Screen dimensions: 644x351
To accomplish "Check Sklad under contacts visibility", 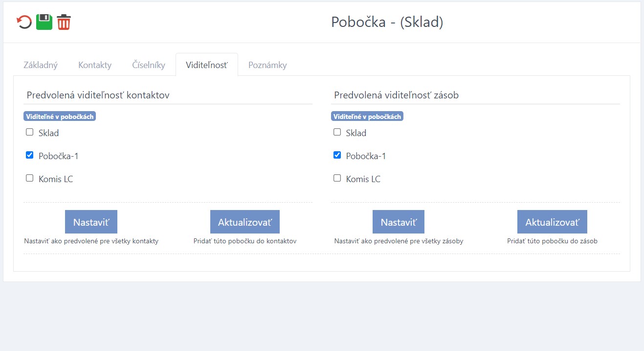I will pos(30,132).
